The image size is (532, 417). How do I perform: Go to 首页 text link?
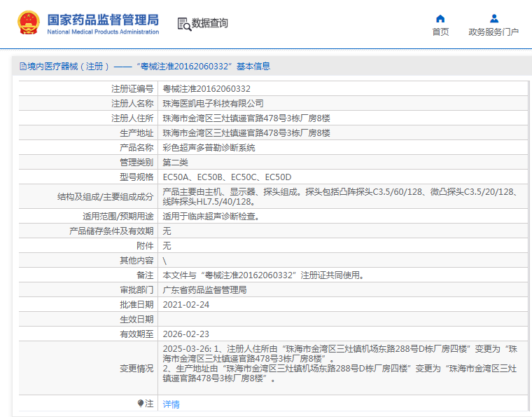(x=440, y=32)
